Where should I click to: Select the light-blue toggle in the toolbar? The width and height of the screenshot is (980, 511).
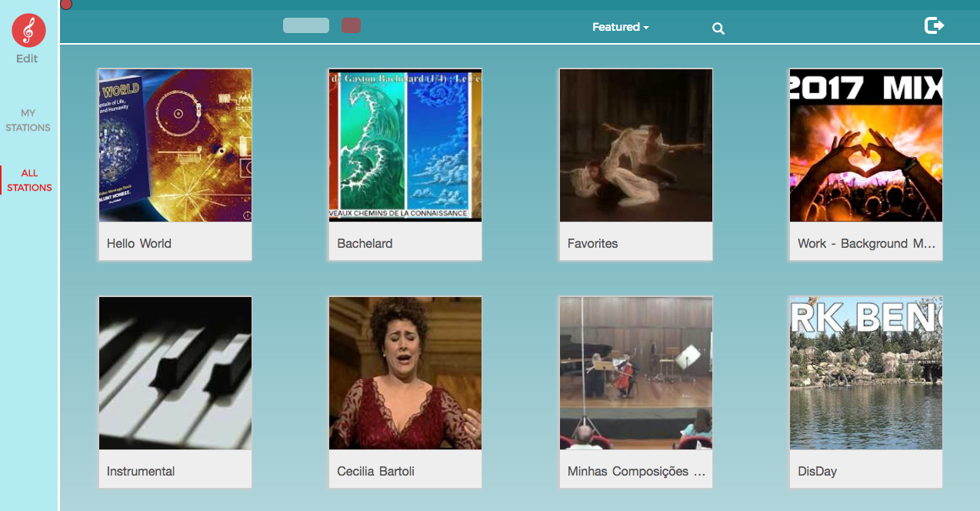(x=305, y=25)
